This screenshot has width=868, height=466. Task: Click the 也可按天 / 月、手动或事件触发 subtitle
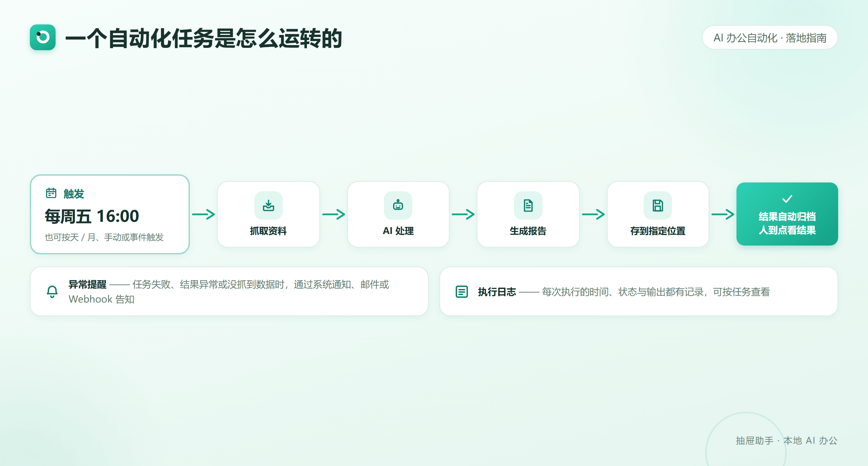coord(104,237)
